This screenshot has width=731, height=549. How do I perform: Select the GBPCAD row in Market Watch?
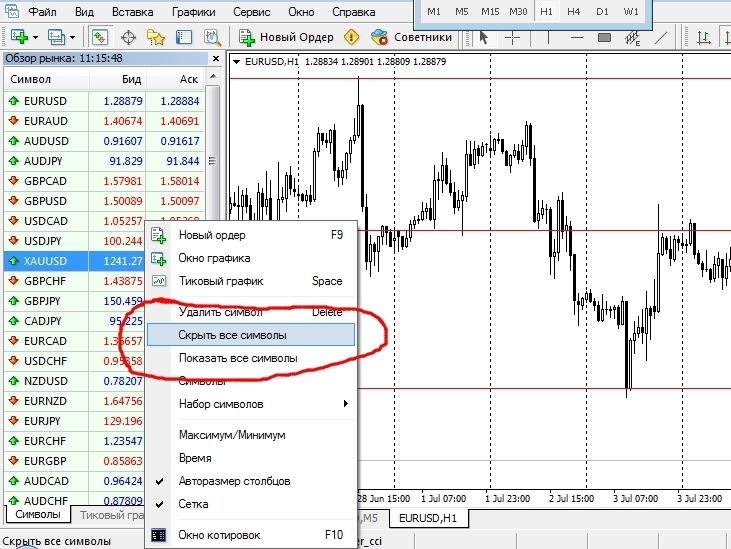(104, 181)
